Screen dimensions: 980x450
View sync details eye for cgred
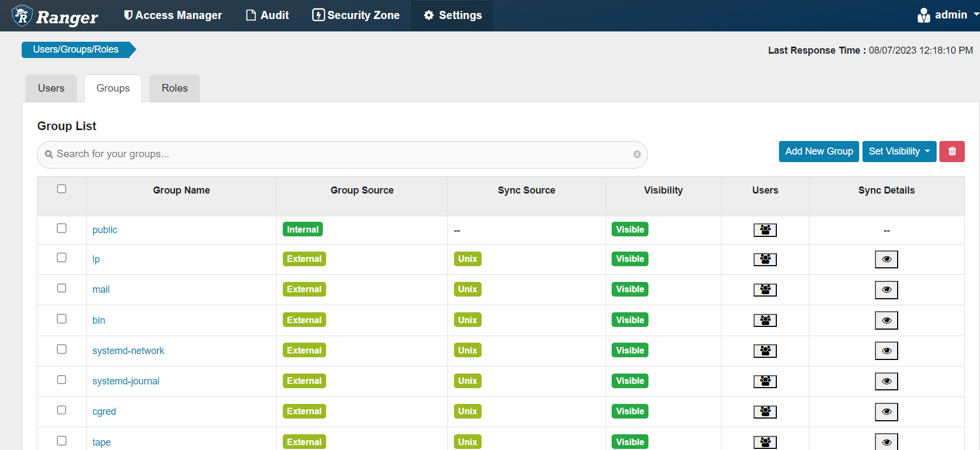[886, 412]
